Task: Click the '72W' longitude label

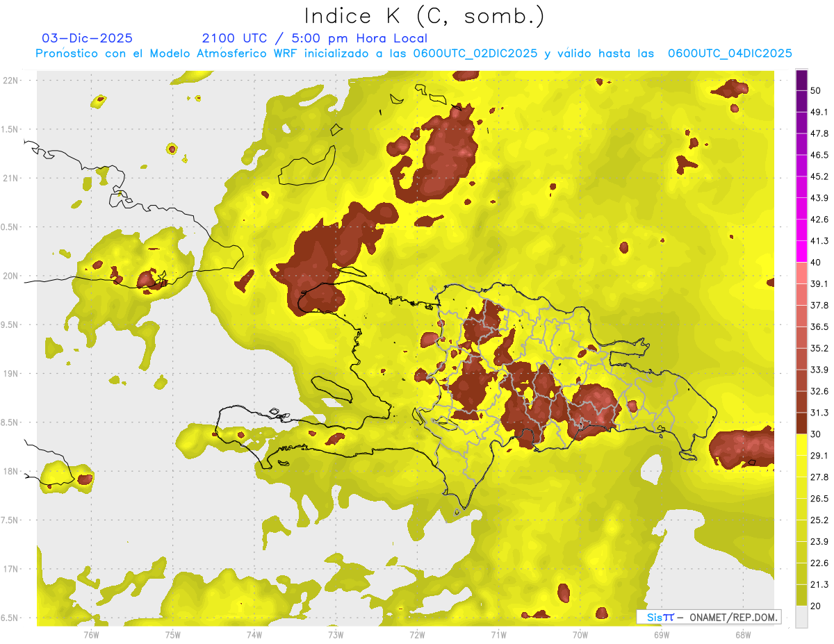Action: click(x=417, y=635)
